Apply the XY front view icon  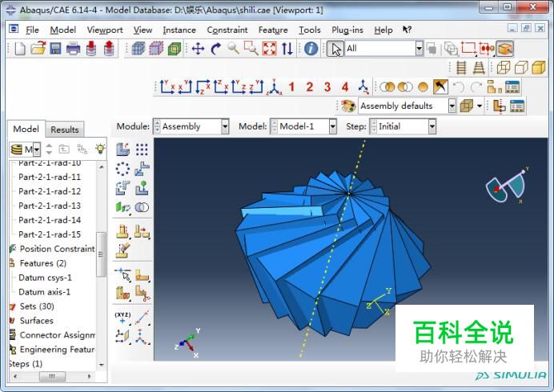click(167, 87)
